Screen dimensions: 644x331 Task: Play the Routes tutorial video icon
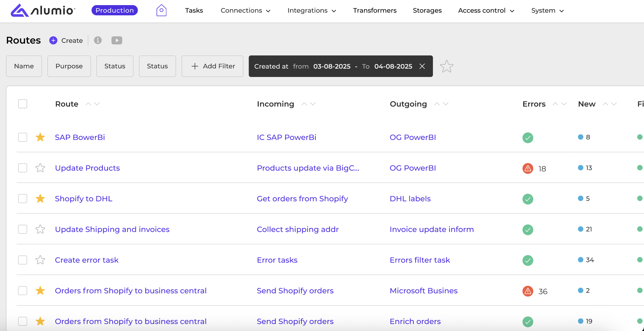[x=117, y=40]
